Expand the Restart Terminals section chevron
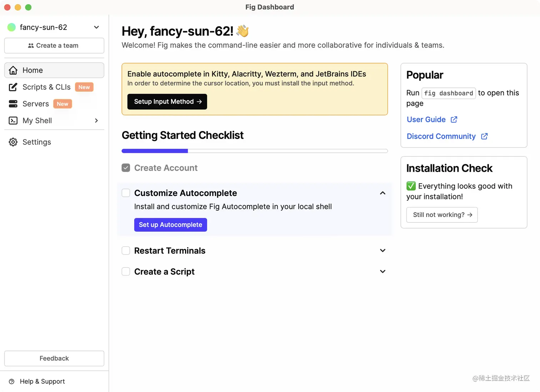Screen dimensions: 540x392 click(383, 251)
